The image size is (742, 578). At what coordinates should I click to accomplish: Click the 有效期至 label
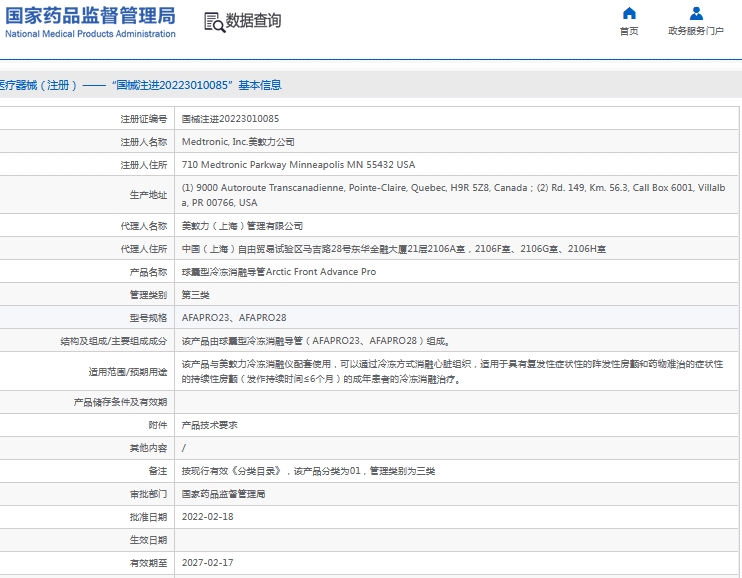pos(149,563)
